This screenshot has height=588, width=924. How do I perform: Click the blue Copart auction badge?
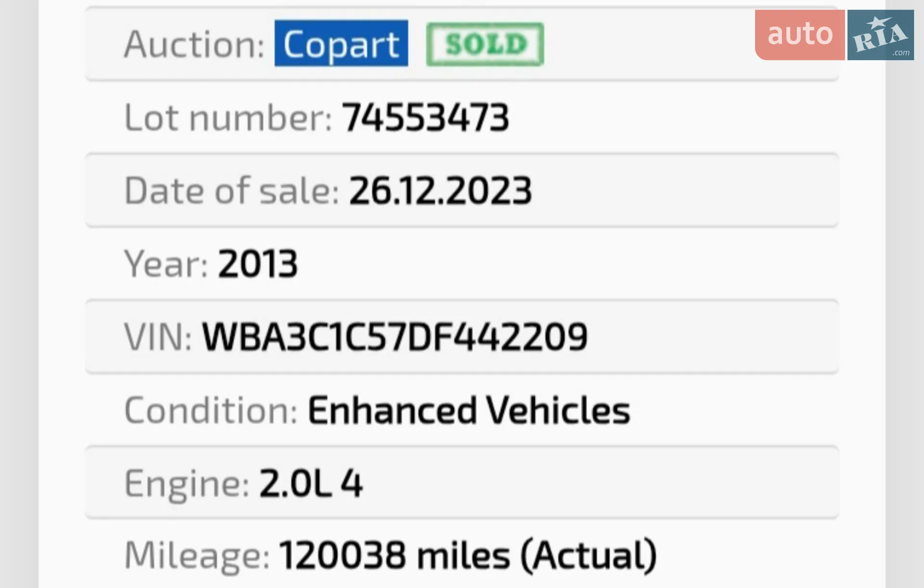pyautogui.click(x=341, y=43)
